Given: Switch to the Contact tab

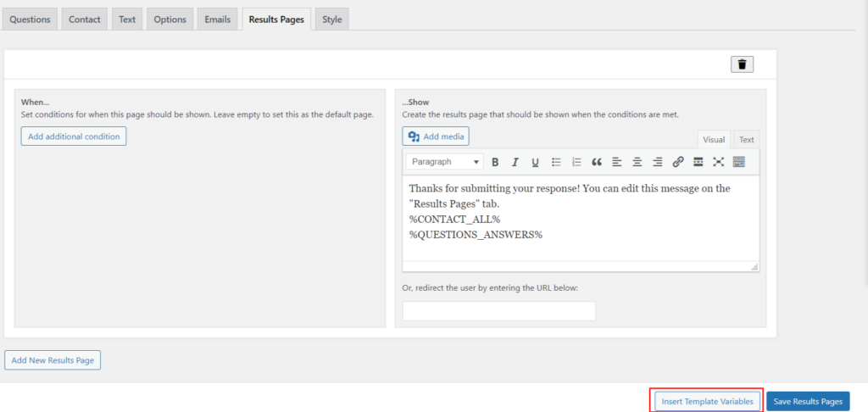Looking at the screenshot, I should click(85, 19).
